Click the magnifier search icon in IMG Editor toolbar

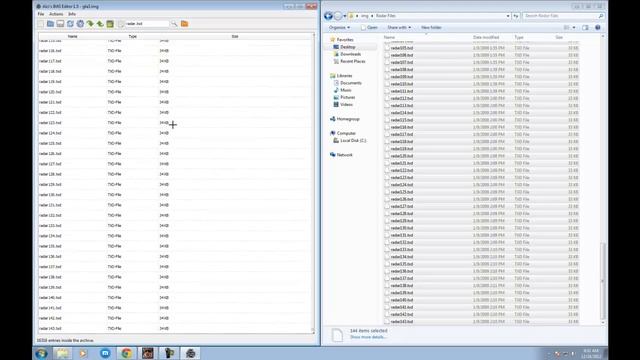pos(174,24)
